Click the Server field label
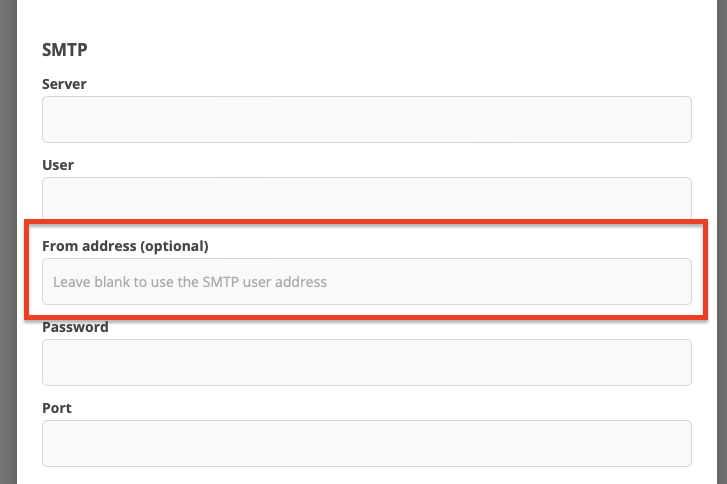The image size is (727, 484). point(64,84)
